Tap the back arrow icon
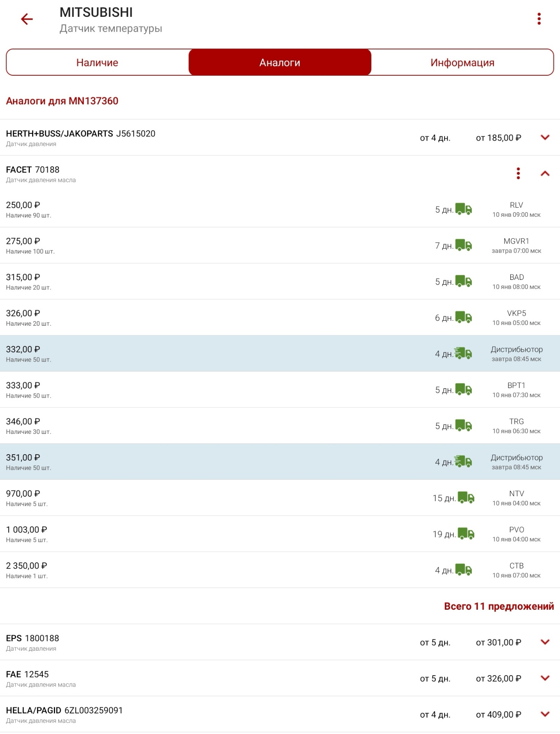560x734 pixels. pyautogui.click(x=27, y=19)
